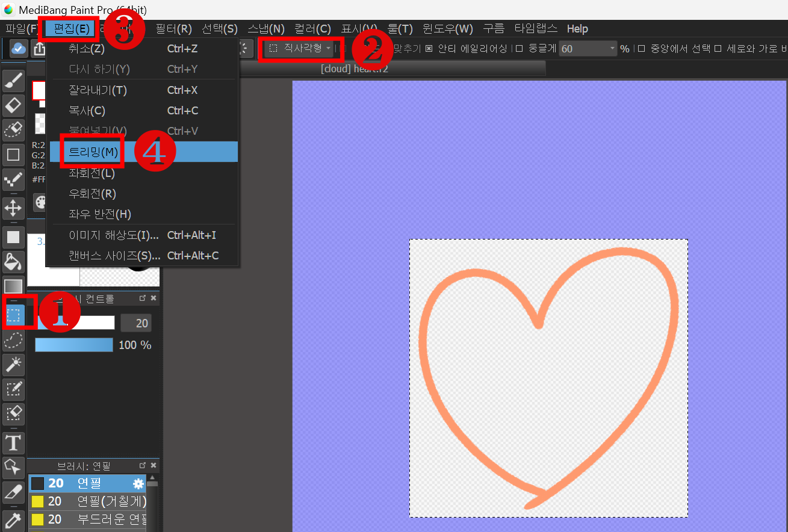Open the 파일(F) menu
This screenshot has height=532, width=788.
pyautogui.click(x=22, y=29)
